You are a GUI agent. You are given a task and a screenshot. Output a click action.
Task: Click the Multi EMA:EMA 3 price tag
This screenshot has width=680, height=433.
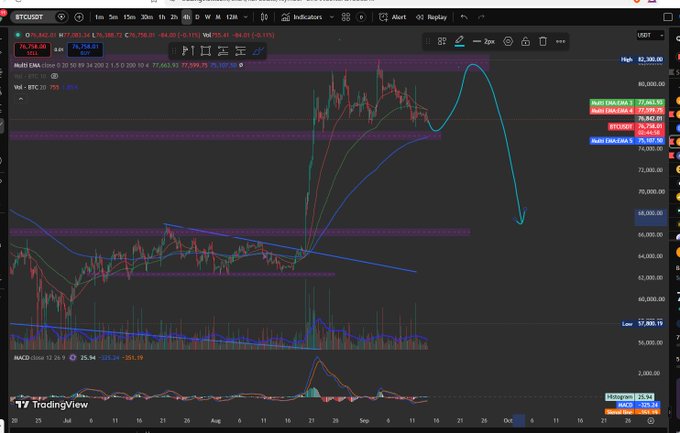(x=627, y=103)
